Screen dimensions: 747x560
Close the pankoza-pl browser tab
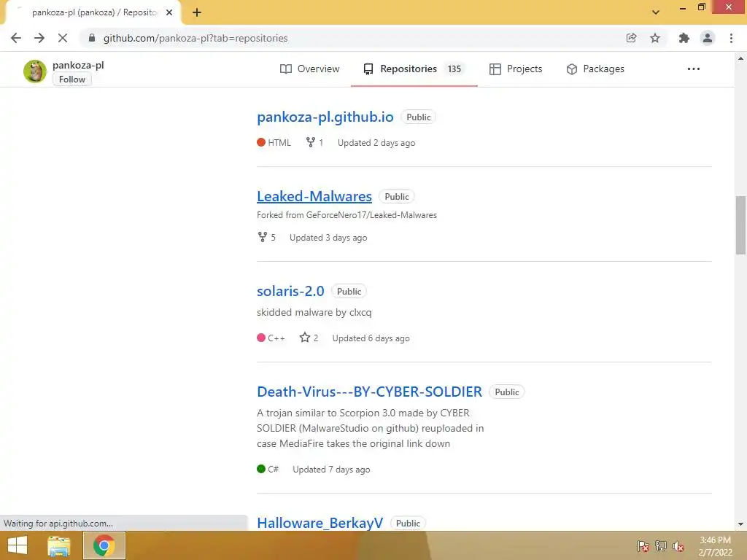[169, 12]
